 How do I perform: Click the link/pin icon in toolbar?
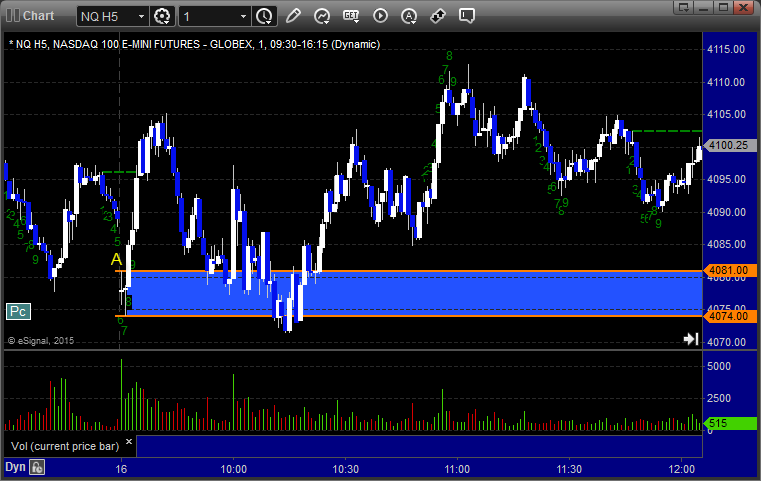point(438,16)
